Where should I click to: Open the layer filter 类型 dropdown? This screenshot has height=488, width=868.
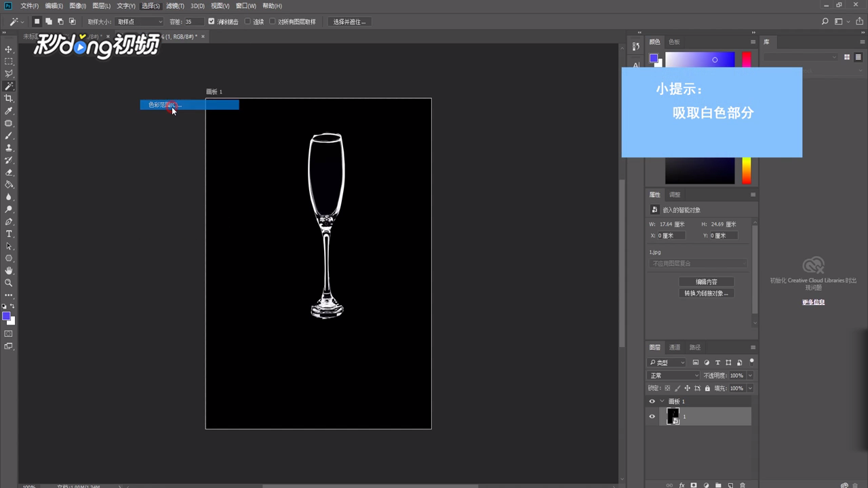[x=667, y=363]
